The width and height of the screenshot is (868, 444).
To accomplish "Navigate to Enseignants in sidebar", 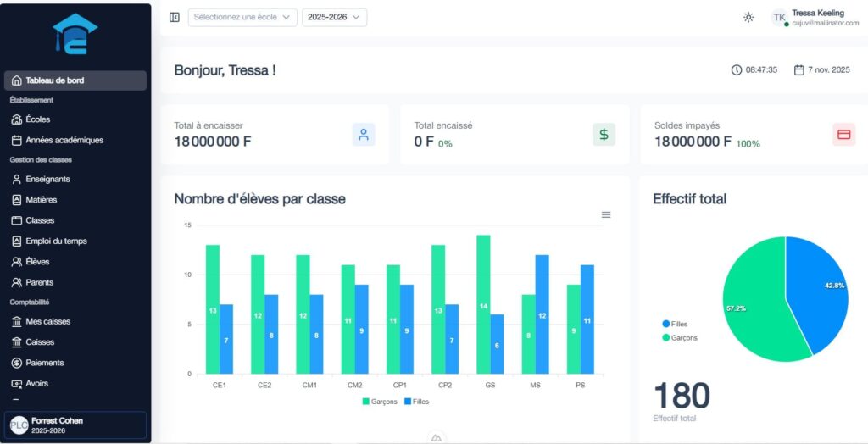I will pos(47,180).
